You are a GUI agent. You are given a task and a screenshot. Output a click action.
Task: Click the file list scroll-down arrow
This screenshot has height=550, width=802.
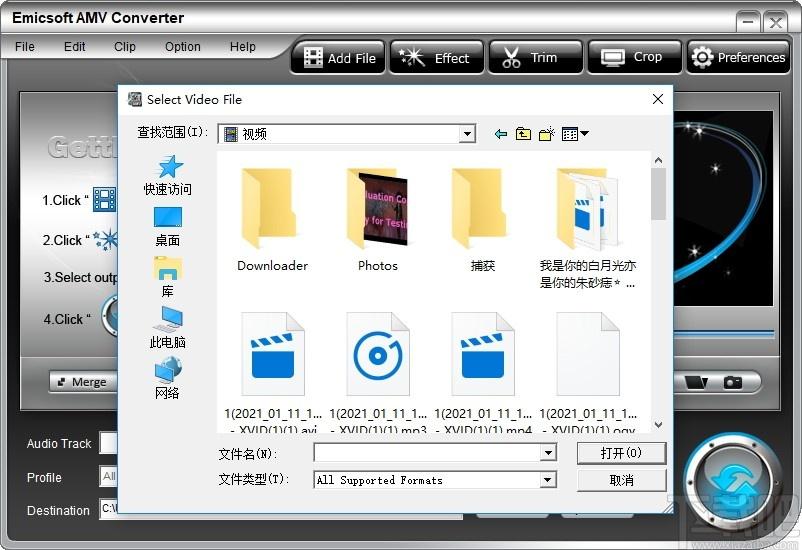click(658, 425)
